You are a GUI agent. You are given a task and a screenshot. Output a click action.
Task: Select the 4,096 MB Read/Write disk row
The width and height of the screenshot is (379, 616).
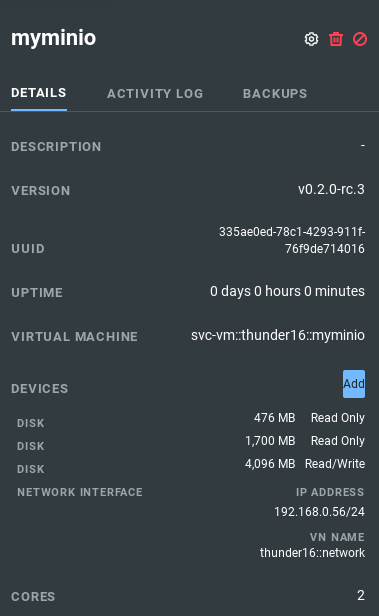coord(191,464)
